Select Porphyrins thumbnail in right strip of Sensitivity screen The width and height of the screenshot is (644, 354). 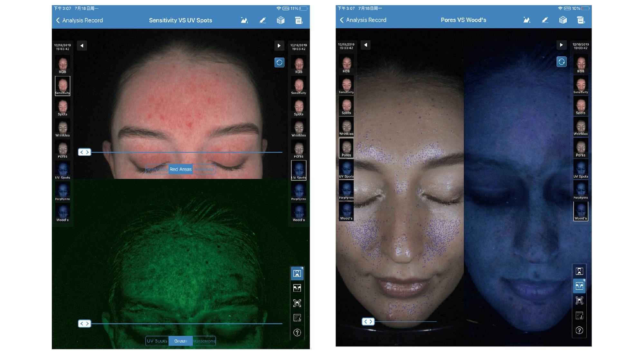(299, 191)
